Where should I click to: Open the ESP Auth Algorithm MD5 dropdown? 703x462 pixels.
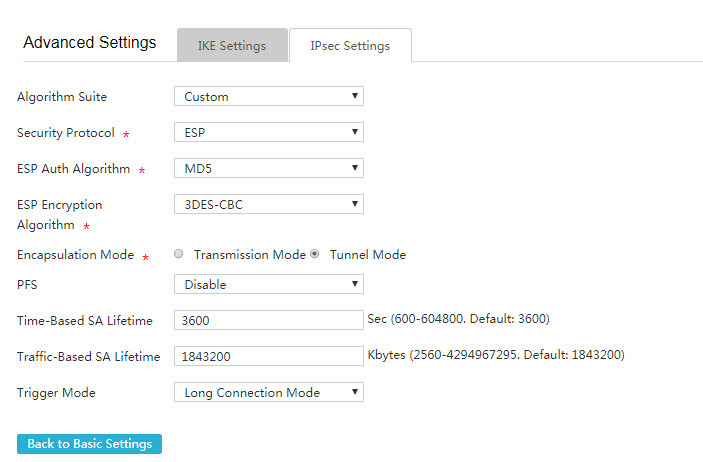point(269,168)
